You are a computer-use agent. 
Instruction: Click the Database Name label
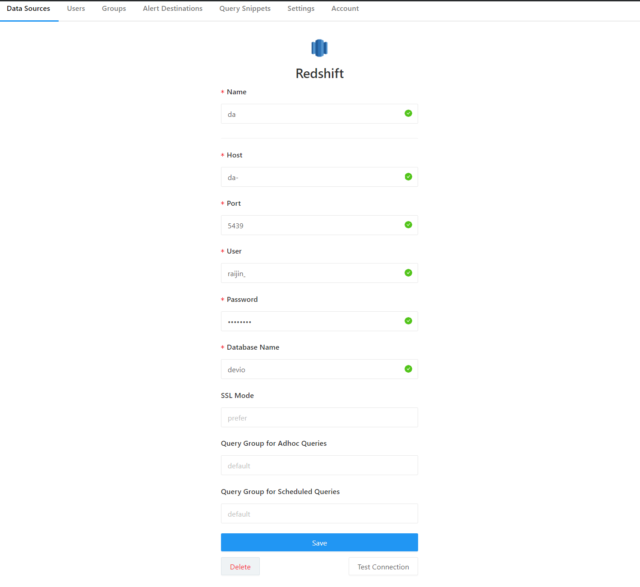point(253,347)
